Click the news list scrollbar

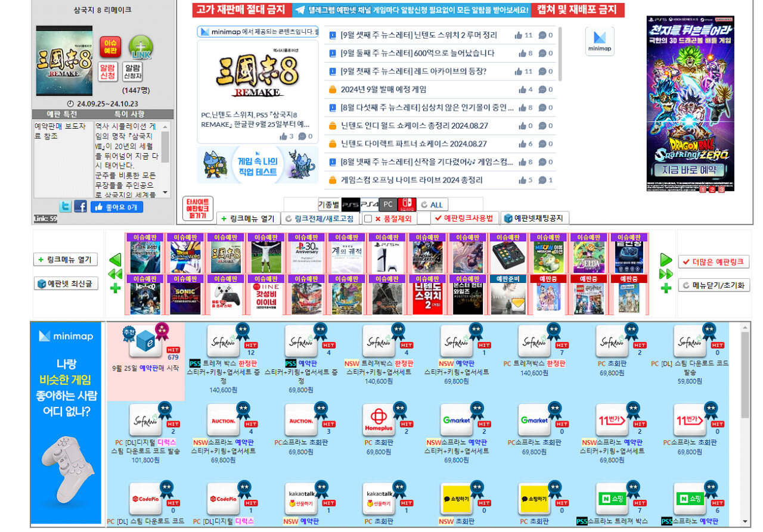click(x=560, y=54)
